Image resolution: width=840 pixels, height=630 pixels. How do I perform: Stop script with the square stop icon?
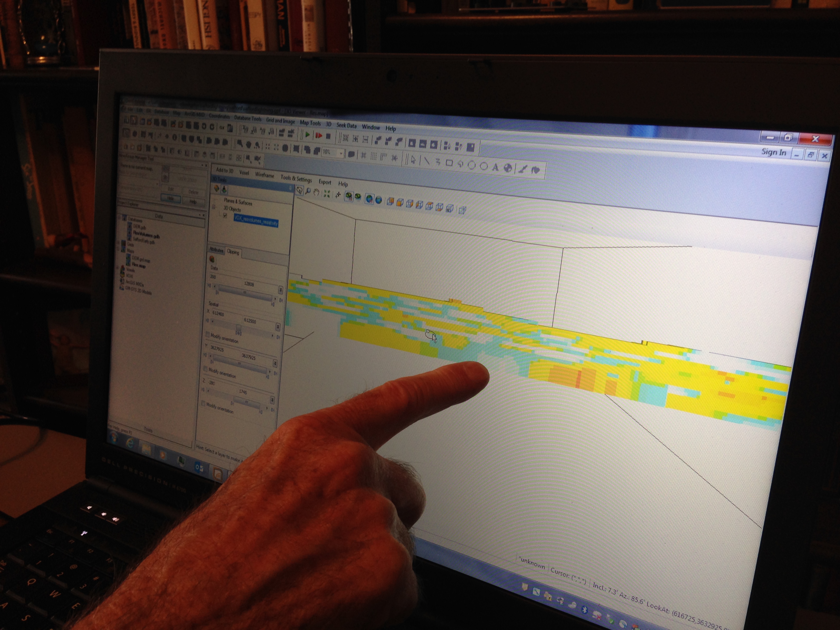click(x=329, y=136)
